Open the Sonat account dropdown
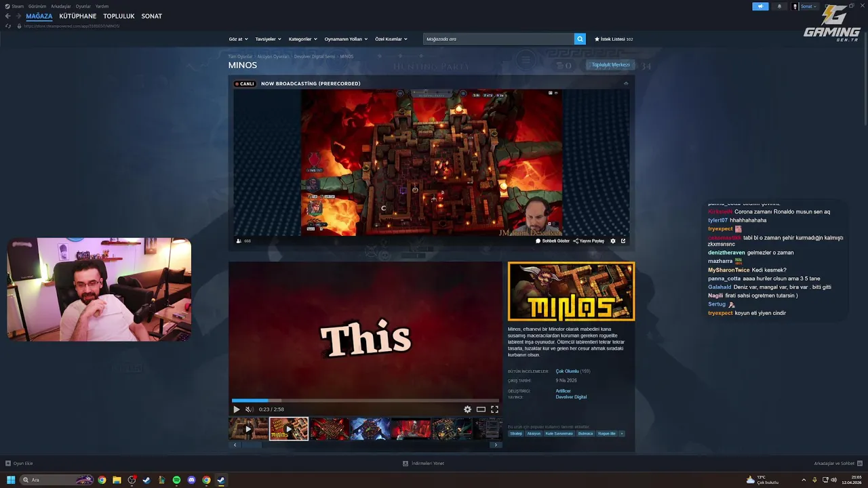The width and height of the screenshot is (868, 488). (x=804, y=6)
